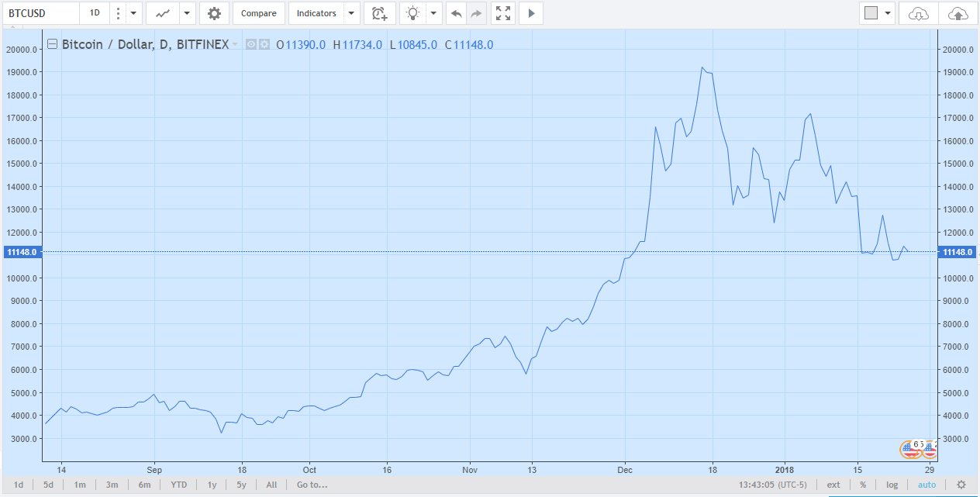Open the Indicators dropdown arrow
This screenshot has height=497, width=980.
351,13
